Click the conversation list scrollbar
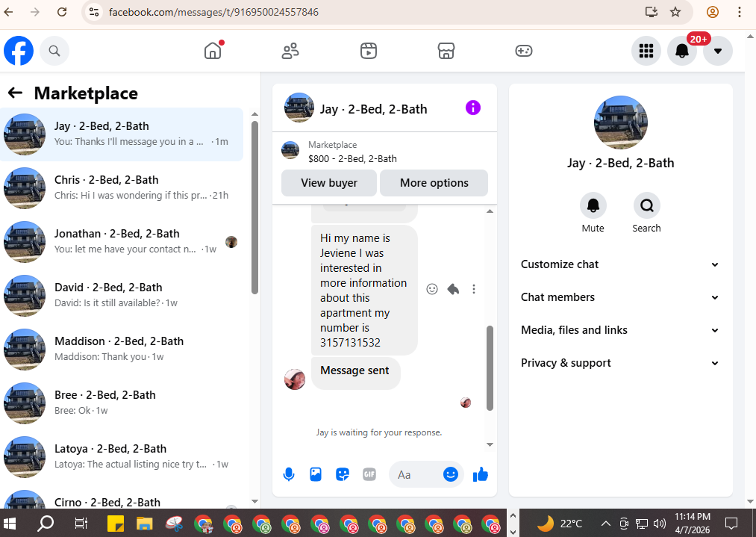Viewport: 756px width, 537px height. (x=255, y=208)
